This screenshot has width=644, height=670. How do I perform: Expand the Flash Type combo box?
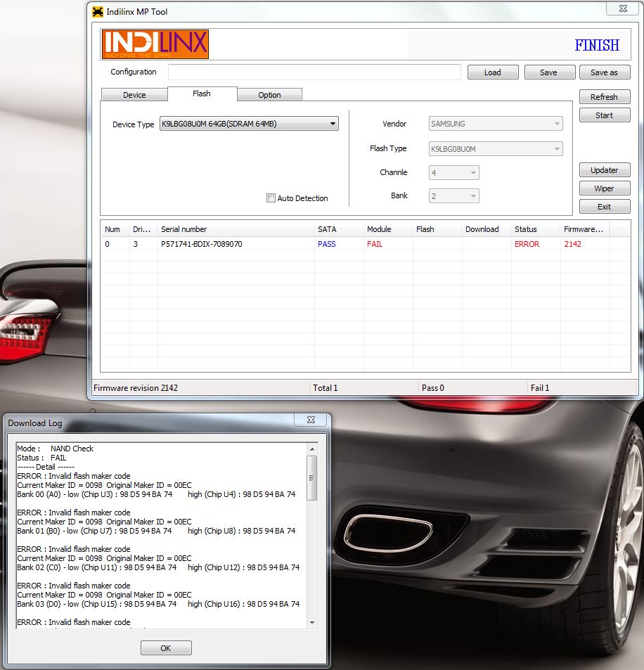click(x=496, y=149)
